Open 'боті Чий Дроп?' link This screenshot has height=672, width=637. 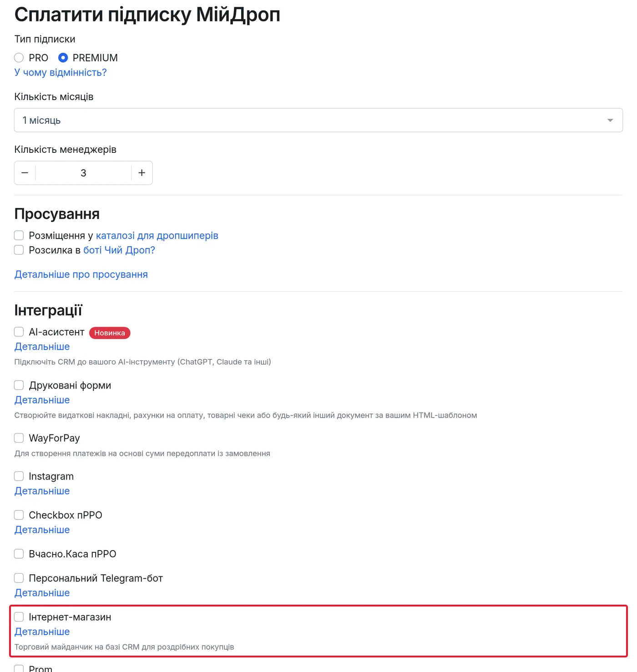pos(119,250)
